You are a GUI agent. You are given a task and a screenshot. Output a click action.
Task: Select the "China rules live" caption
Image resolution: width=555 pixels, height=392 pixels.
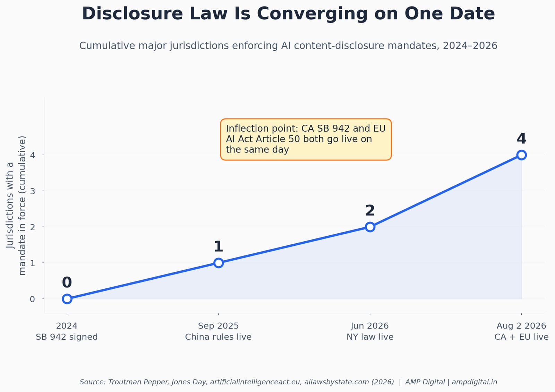point(218,337)
